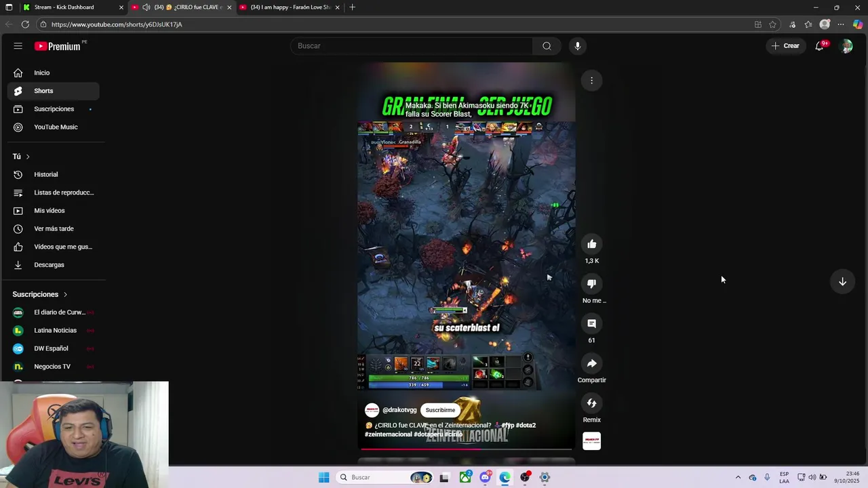The width and height of the screenshot is (868, 488).
Task: Close the Kick Dashboard tab
Action: (x=121, y=7)
